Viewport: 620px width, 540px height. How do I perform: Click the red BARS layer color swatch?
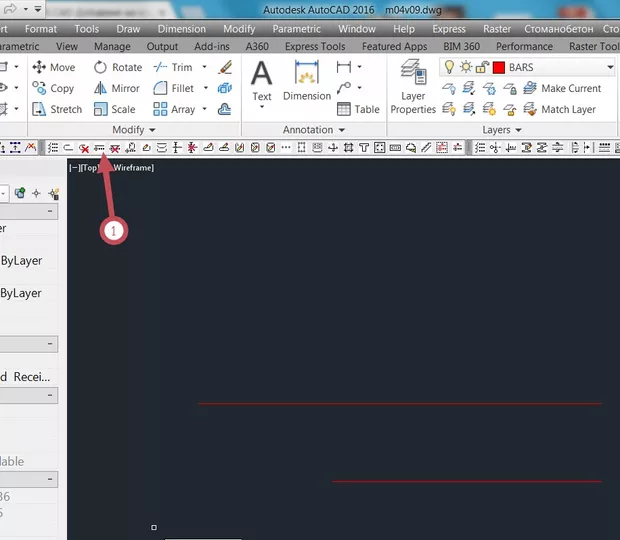coord(499,68)
